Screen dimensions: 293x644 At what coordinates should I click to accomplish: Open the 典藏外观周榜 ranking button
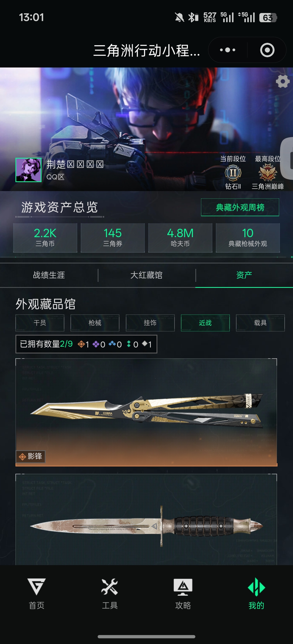pos(240,207)
